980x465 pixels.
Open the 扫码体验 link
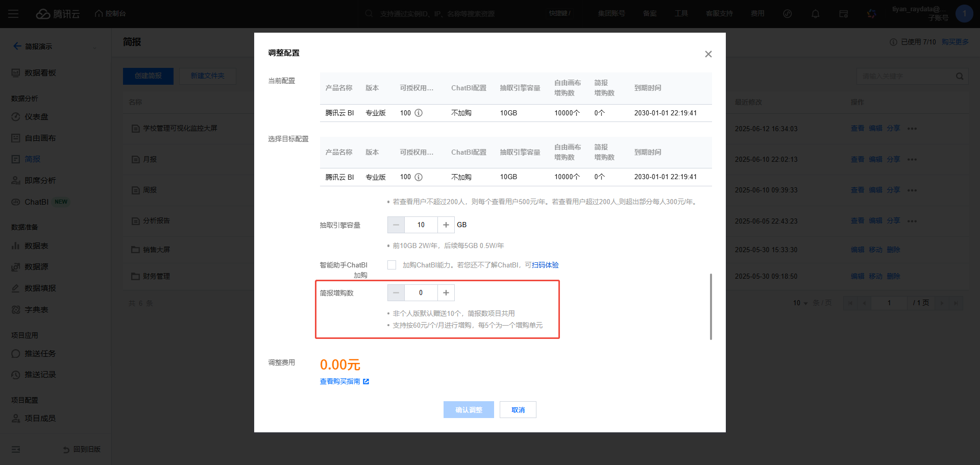pyautogui.click(x=545, y=265)
